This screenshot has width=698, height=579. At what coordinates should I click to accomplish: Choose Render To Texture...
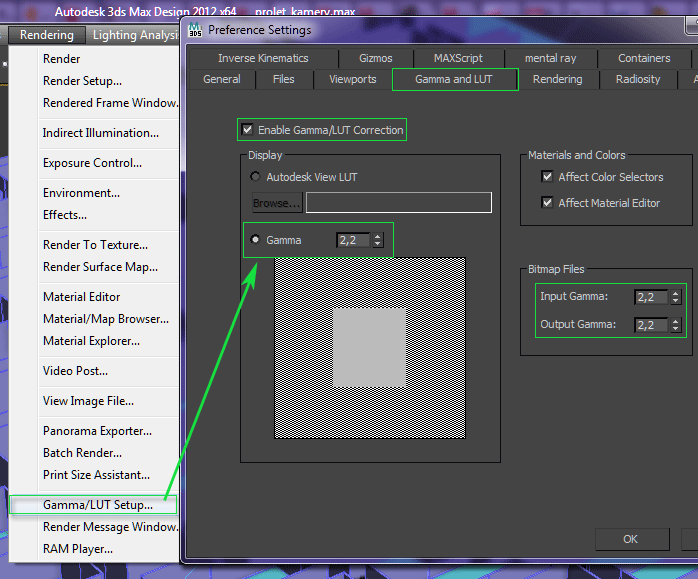click(94, 245)
